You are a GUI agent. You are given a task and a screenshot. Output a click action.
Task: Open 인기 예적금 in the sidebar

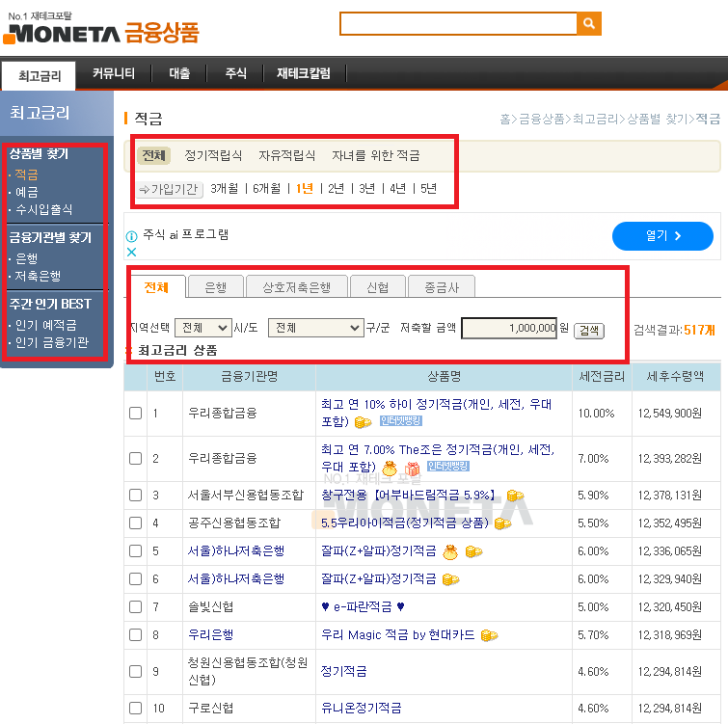coord(45,325)
